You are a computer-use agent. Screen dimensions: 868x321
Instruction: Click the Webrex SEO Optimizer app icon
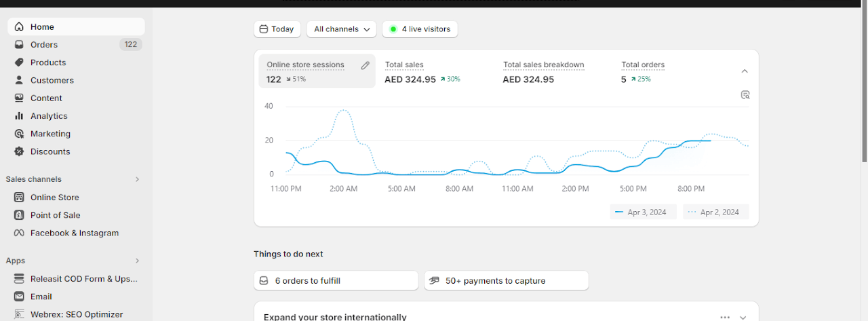pyautogui.click(x=19, y=314)
